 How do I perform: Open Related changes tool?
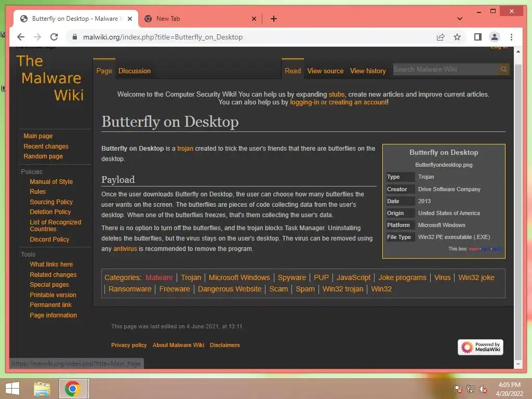coord(53,274)
